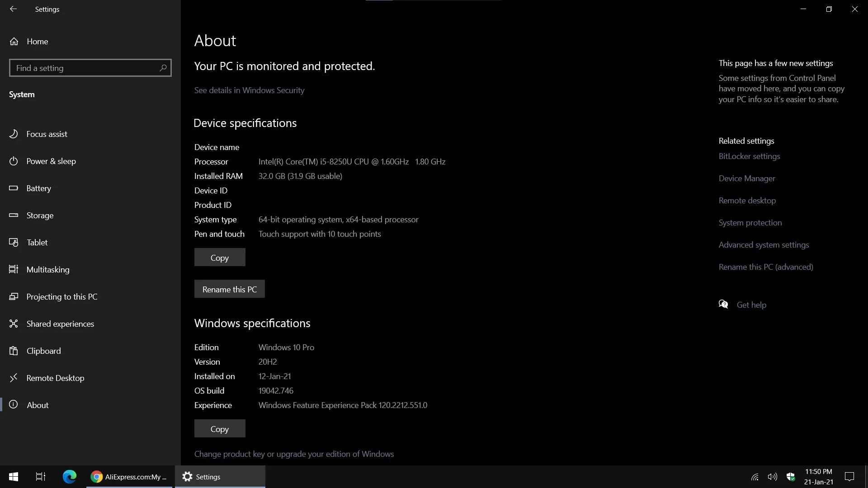Click the Get help link
868x488 pixels.
tap(751, 305)
